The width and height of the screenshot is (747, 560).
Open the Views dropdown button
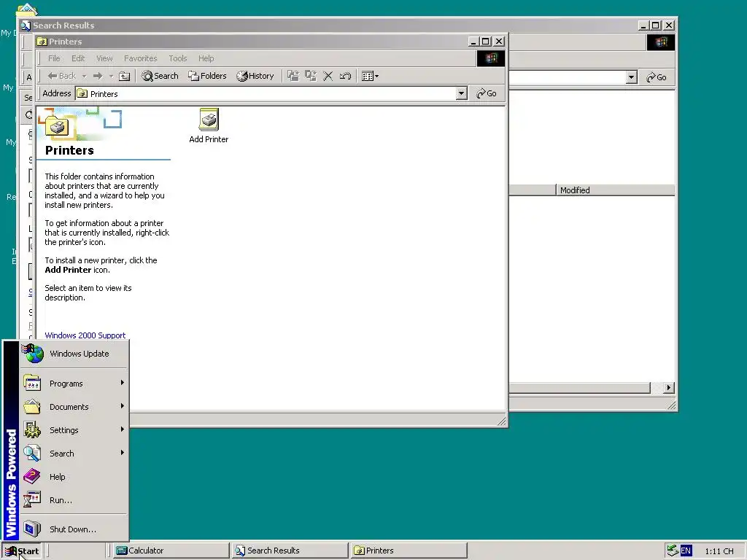pyautogui.click(x=370, y=76)
